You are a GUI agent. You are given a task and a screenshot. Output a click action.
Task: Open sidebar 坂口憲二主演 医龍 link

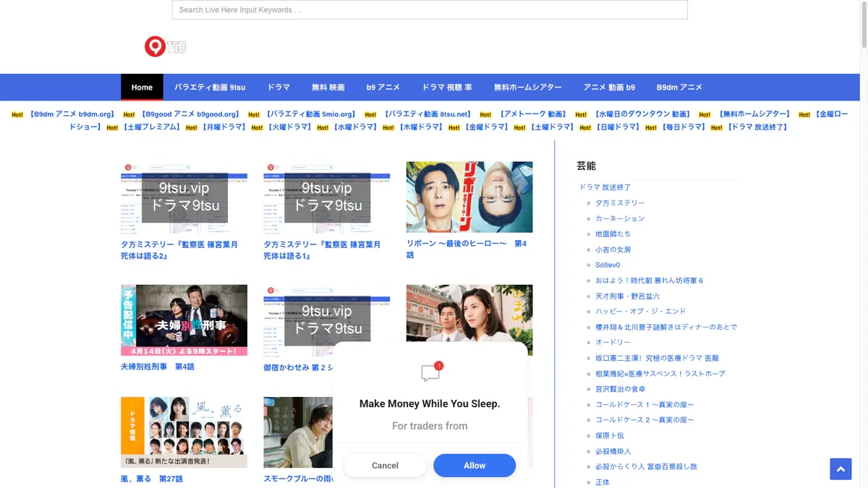[x=657, y=359]
